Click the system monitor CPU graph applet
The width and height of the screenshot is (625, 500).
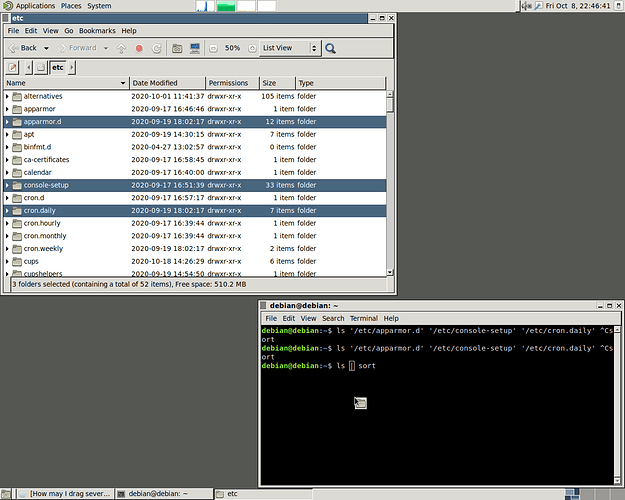(205, 6)
